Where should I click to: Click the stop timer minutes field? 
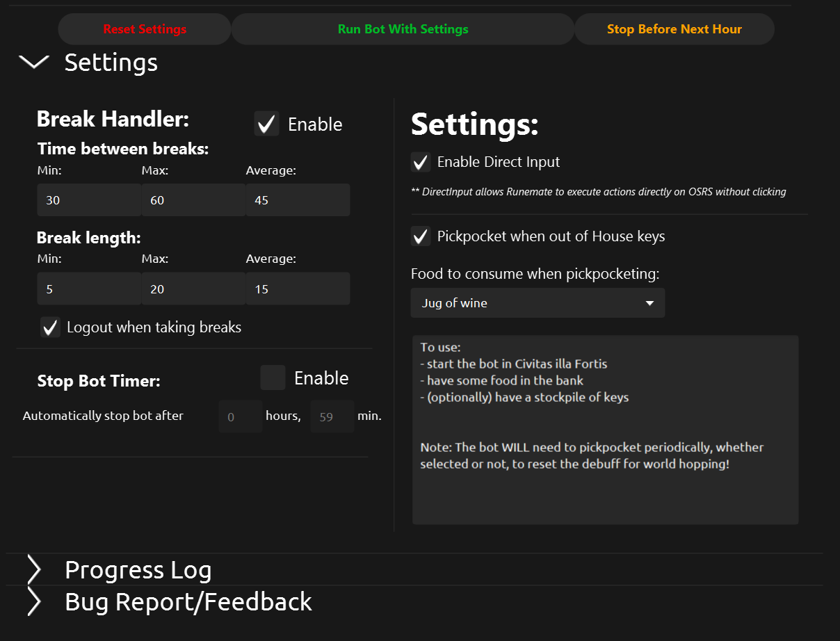point(332,417)
